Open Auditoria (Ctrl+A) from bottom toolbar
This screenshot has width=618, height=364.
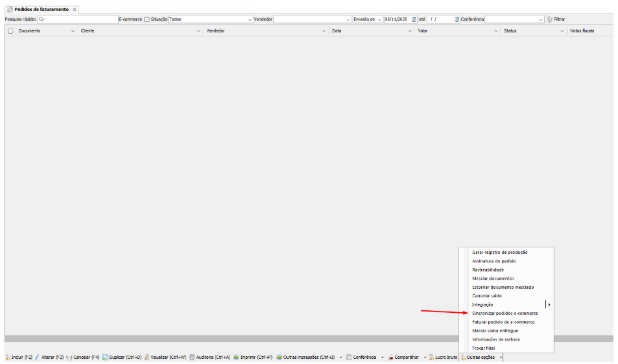coord(192,357)
